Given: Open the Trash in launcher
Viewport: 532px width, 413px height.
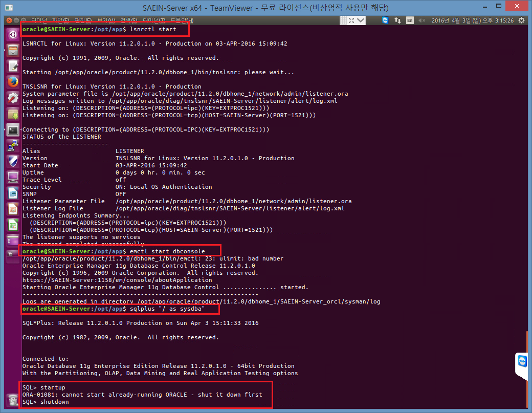Looking at the screenshot, I should (13, 400).
